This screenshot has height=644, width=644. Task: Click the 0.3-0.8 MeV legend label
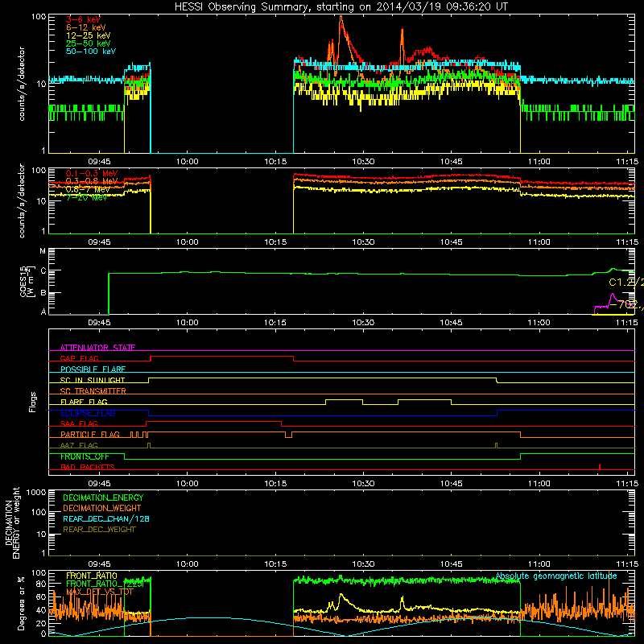pyautogui.click(x=92, y=181)
